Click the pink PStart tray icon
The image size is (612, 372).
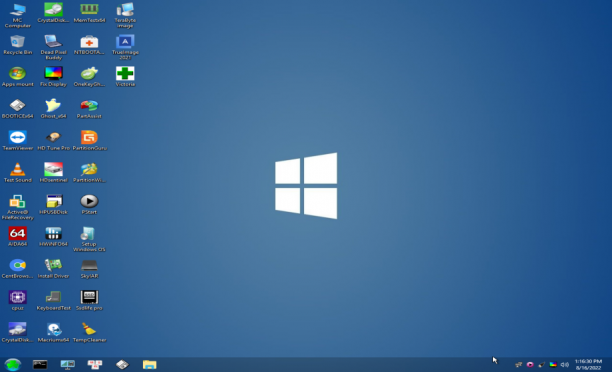530,365
